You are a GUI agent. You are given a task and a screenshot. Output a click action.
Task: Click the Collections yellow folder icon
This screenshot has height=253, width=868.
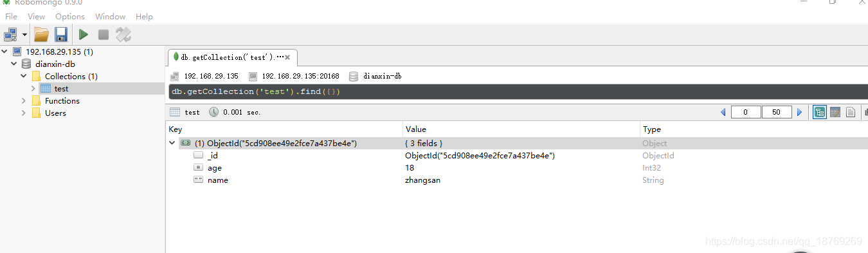tap(36, 76)
